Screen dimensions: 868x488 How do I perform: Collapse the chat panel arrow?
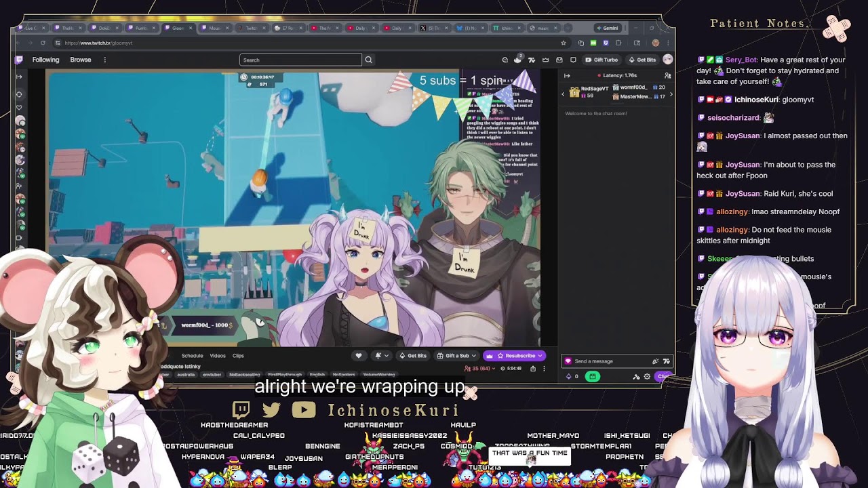pos(567,75)
